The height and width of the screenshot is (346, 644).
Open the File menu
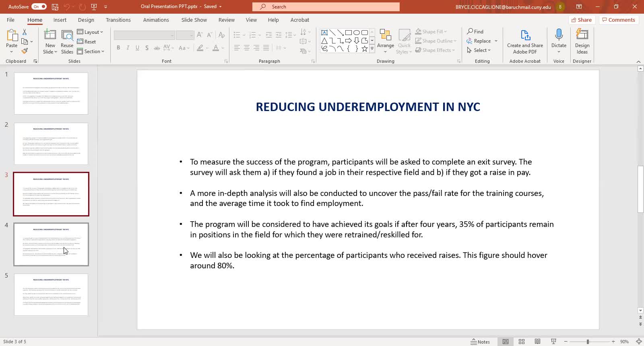tap(10, 20)
